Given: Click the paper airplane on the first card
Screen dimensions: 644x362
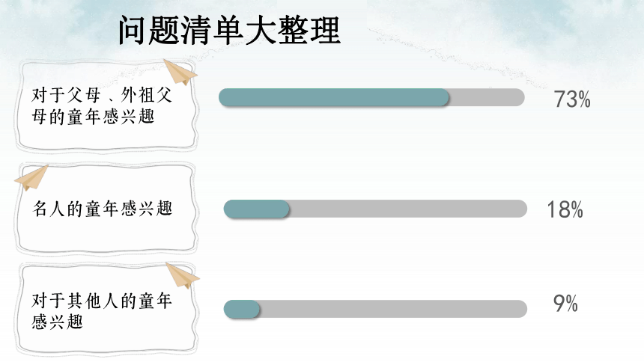Looking at the screenshot, I should 180,71.
